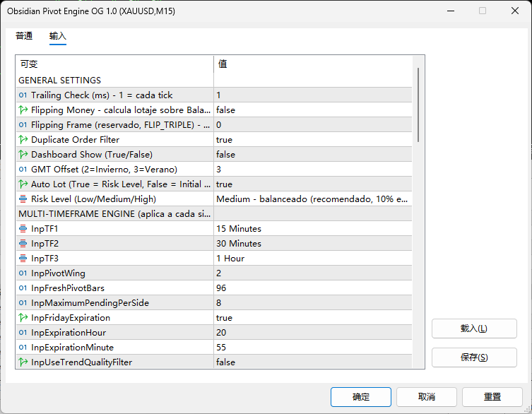532x414 pixels.
Task: Click the boolean icon beside Duplicate Order Filter
Action: [x=23, y=139]
